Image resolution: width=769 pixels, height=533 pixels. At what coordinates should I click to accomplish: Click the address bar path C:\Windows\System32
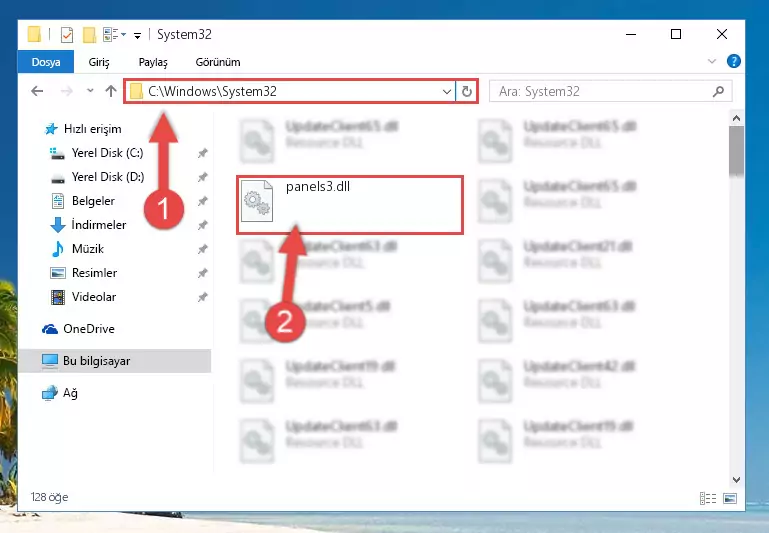[212, 91]
